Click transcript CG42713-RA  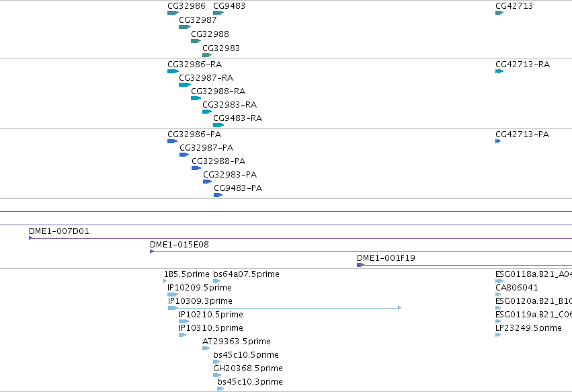pos(499,71)
